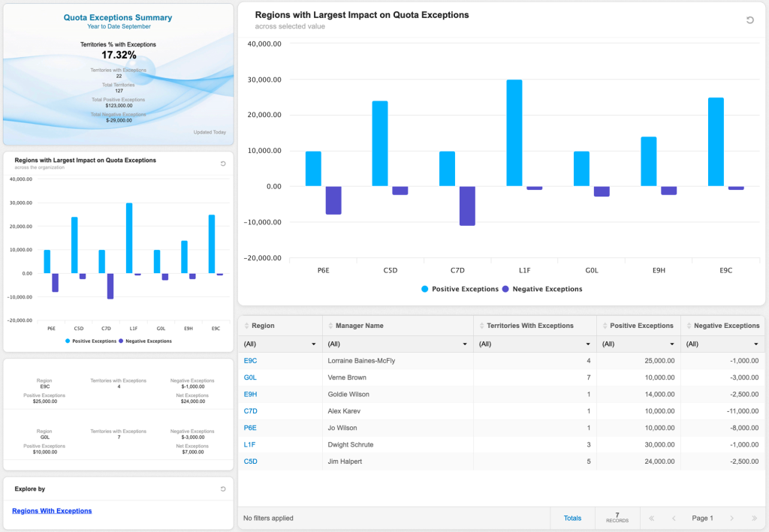Refresh the Explore by panel

[223, 488]
